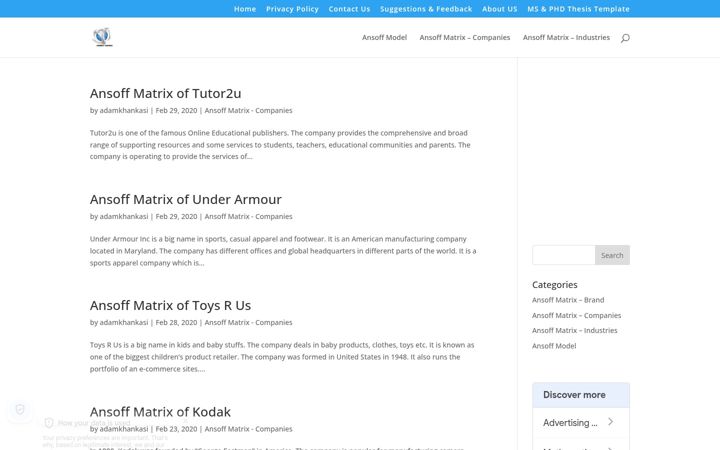This screenshot has width=720, height=450.
Task: Open Ansoff Model sidebar category
Action: pyautogui.click(x=554, y=346)
